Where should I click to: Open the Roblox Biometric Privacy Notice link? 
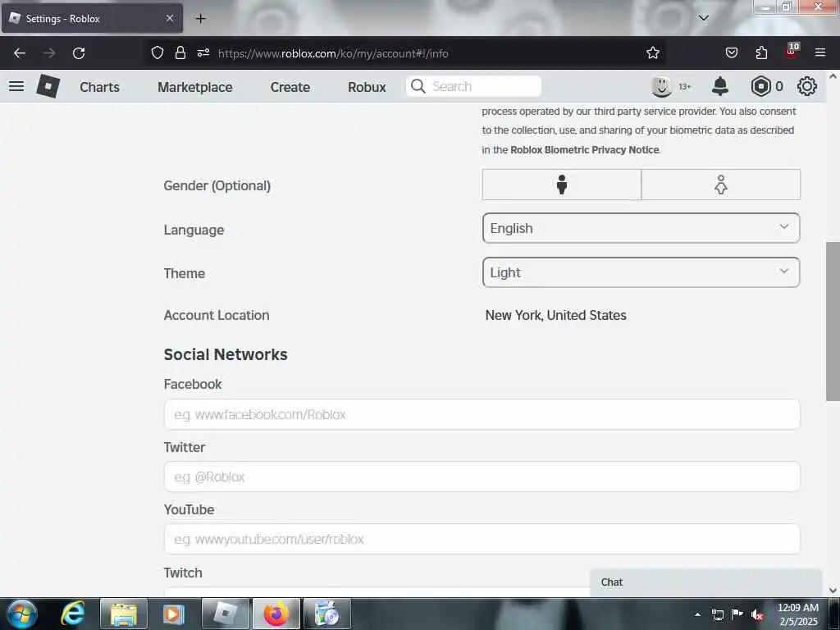pos(584,150)
